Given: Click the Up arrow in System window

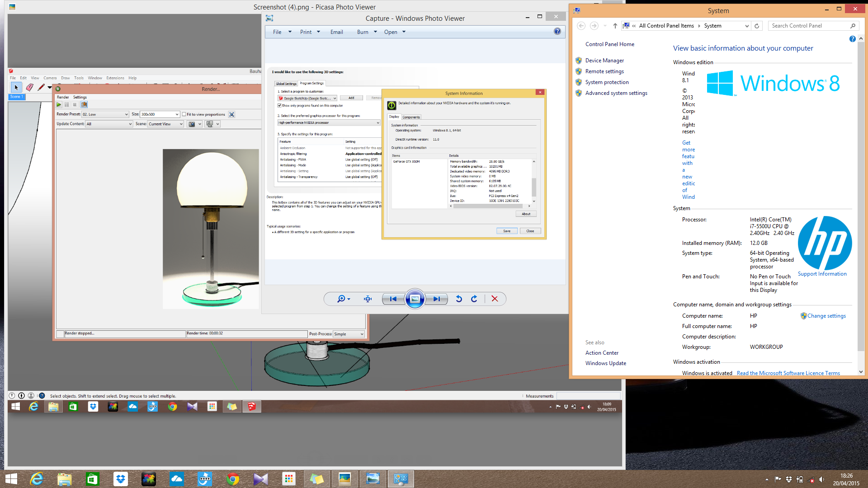Looking at the screenshot, I should (x=615, y=26).
